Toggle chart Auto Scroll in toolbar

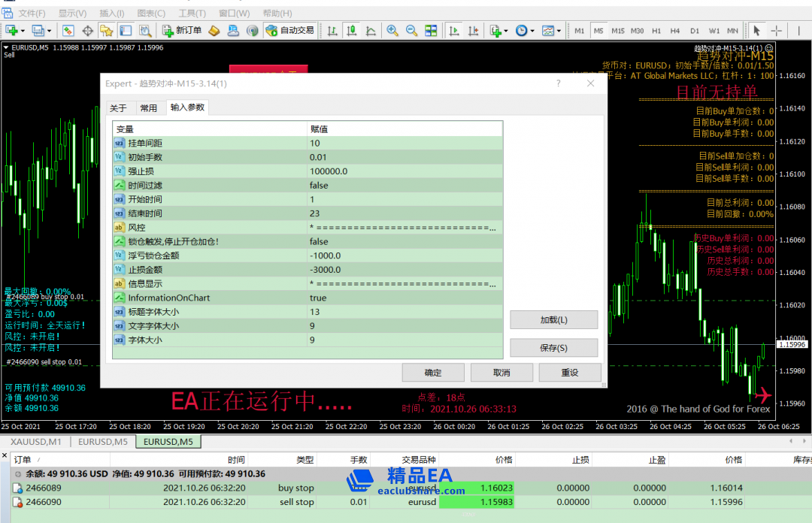coord(454,31)
